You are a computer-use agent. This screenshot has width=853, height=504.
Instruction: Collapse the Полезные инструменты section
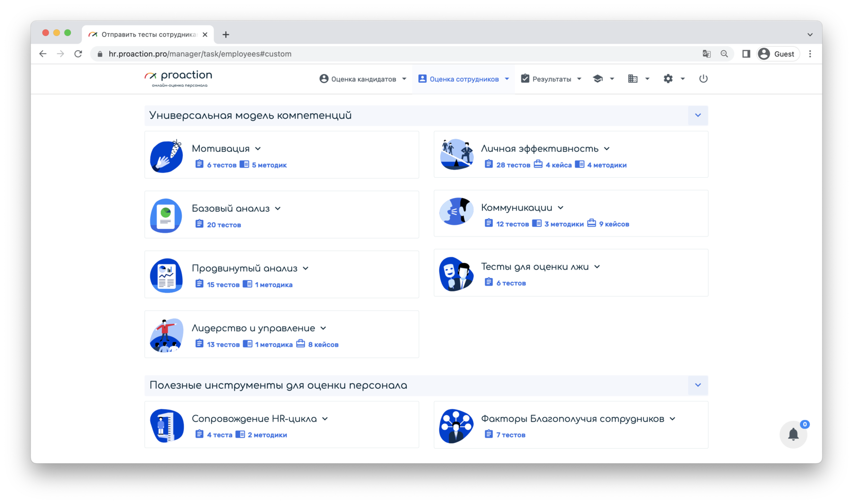click(698, 385)
